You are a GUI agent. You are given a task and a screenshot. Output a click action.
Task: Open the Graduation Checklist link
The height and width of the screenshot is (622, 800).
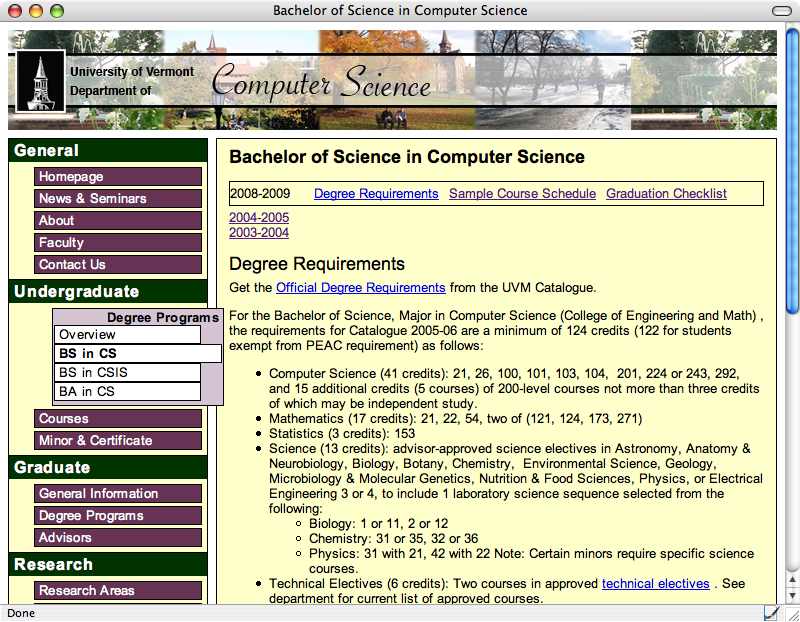[666, 194]
